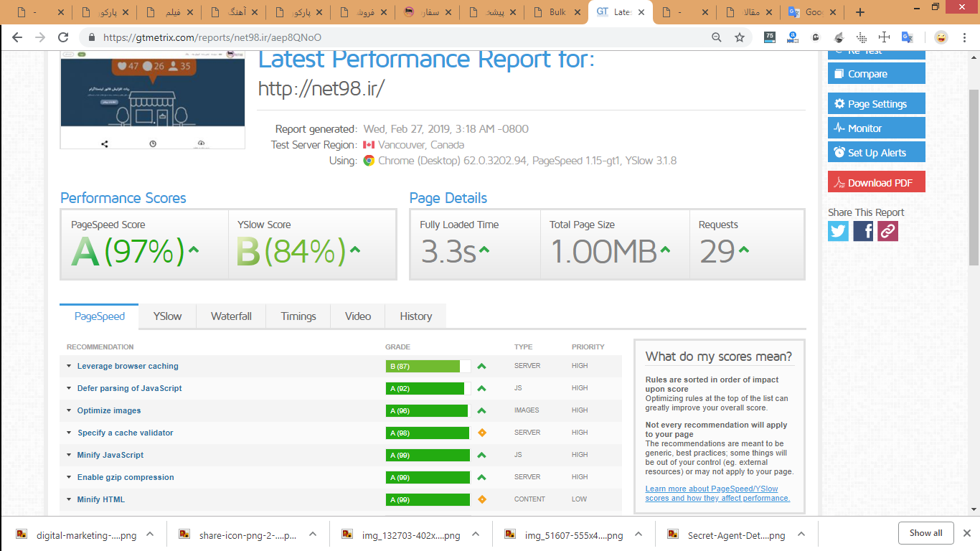Open the crosshair move-arrows extension icon
This screenshot has width=980, height=551.
885,37
